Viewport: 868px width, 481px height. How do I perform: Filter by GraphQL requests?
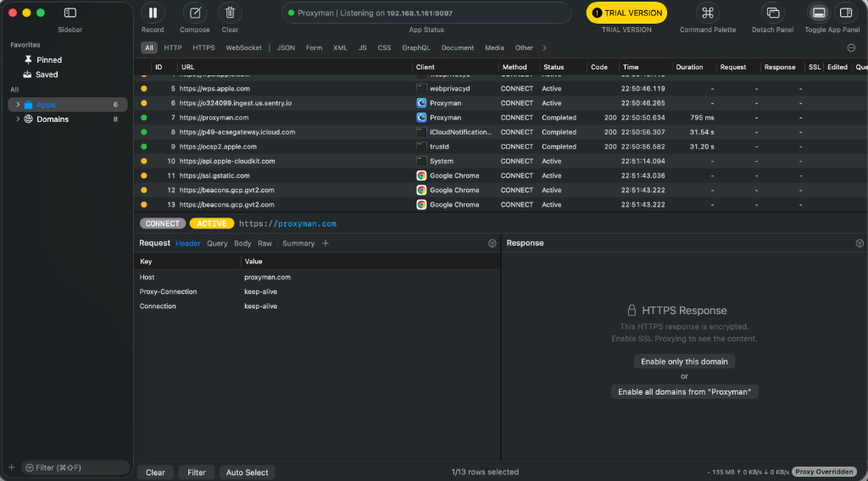click(x=415, y=47)
